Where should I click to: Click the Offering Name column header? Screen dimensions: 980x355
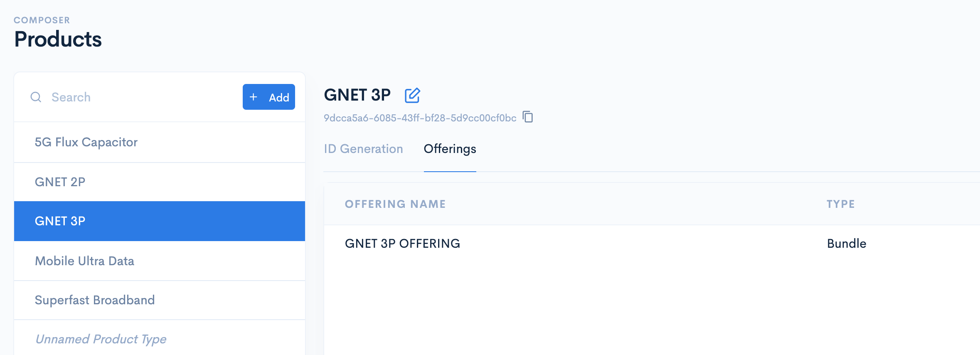[395, 204]
